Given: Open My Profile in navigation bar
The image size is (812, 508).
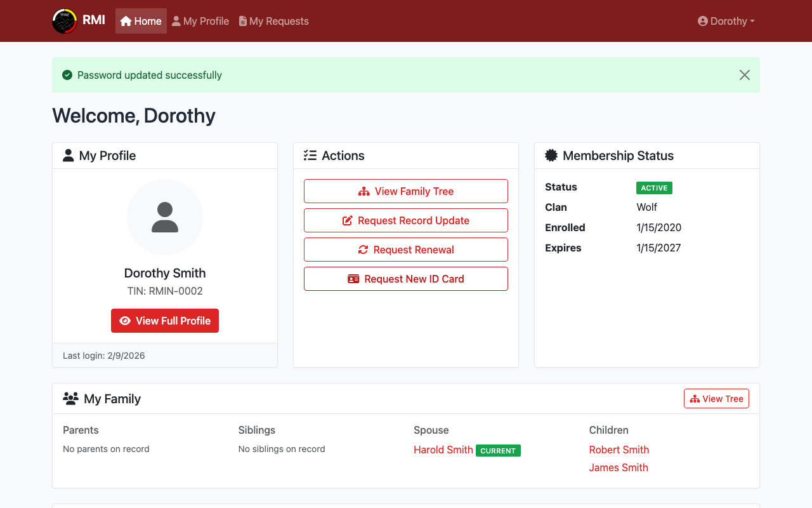Looking at the screenshot, I should point(200,21).
